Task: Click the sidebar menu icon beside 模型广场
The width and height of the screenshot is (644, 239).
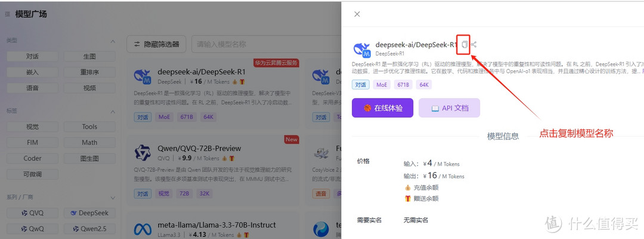Action: [7, 14]
